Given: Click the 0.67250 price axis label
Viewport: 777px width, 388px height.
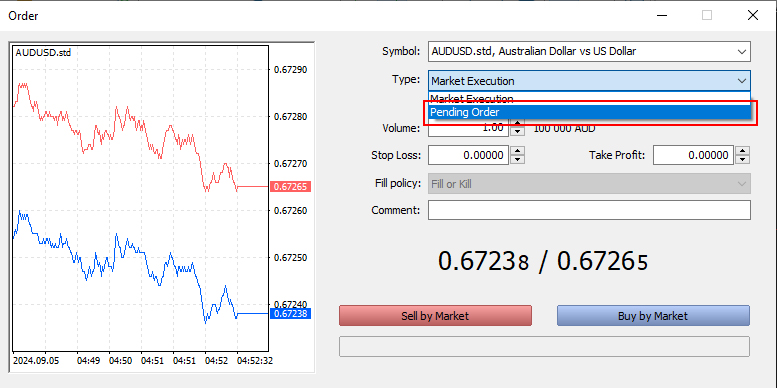Looking at the screenshot, I should coord(290,258).
